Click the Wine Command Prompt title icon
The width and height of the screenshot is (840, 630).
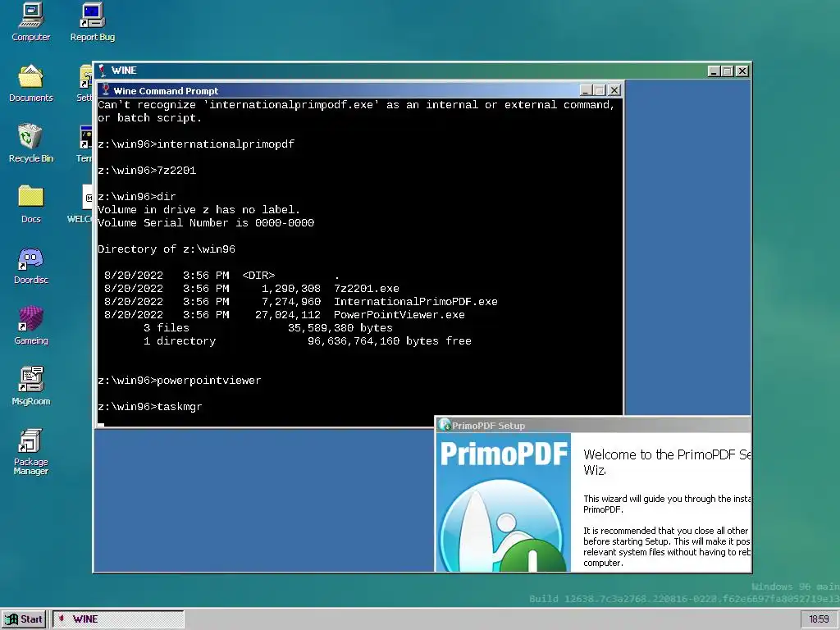(106, 90)
